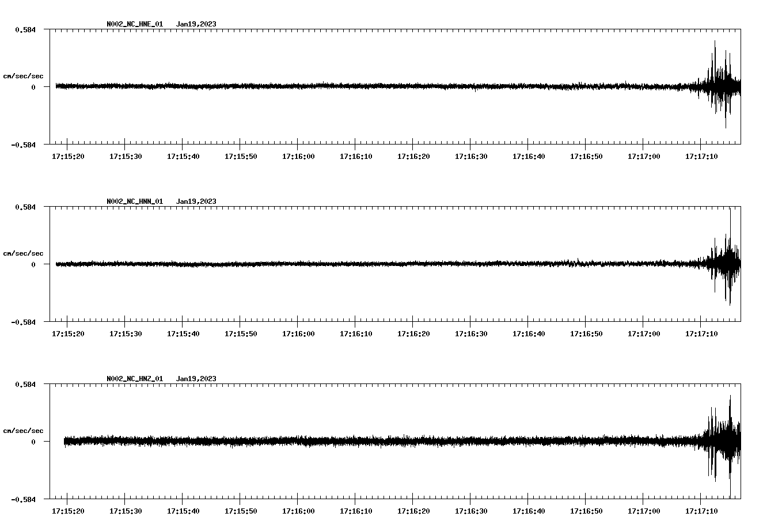Click the 17:15:20 time label on top axis
This screenshot has width=782, height=532.
coord(67,155)
